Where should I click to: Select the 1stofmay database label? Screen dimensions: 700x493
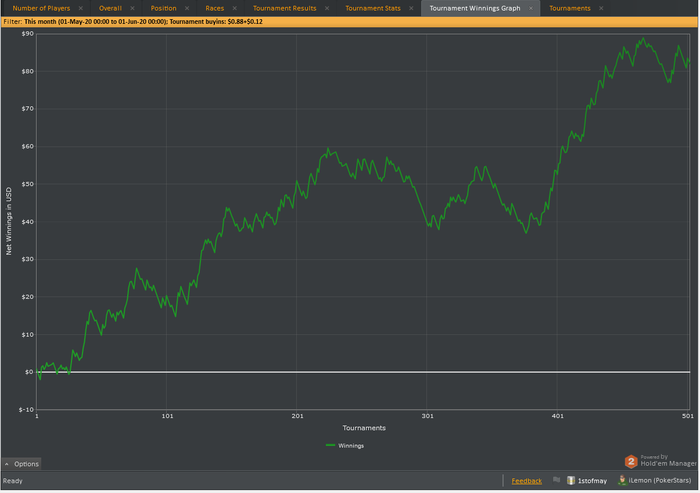coord(592,481)
